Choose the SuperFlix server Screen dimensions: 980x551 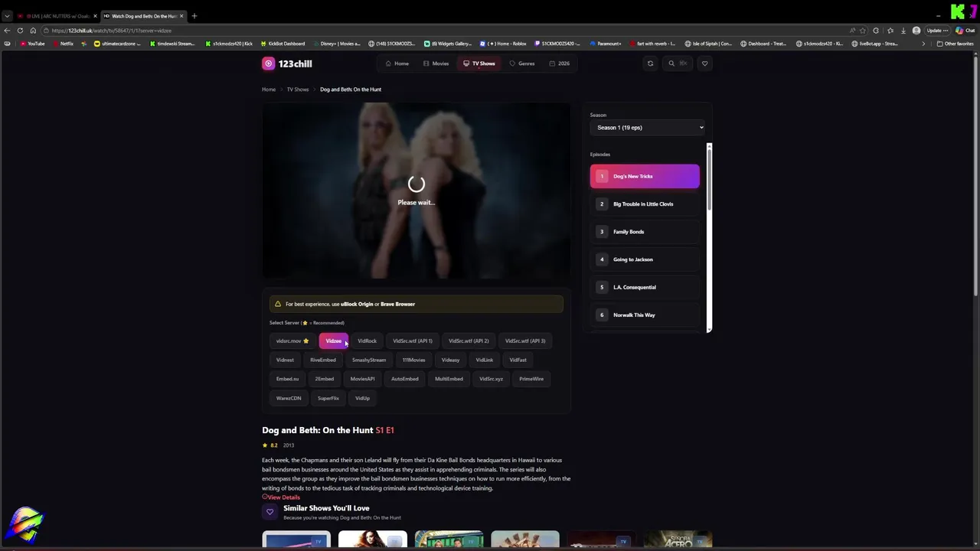tap(328, 398)
